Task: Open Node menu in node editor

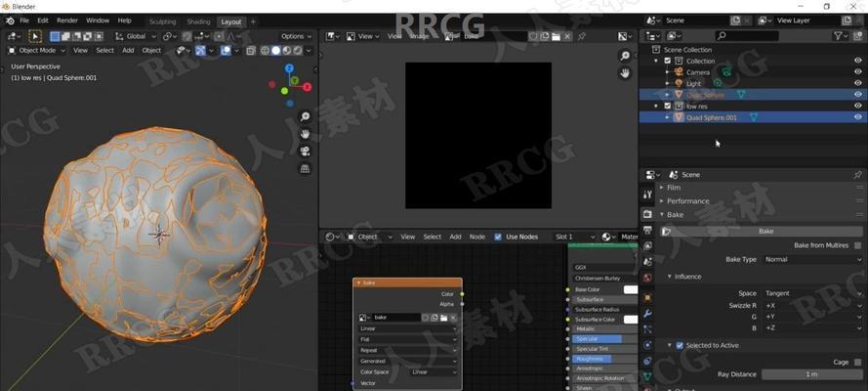Action: (477, 237)
